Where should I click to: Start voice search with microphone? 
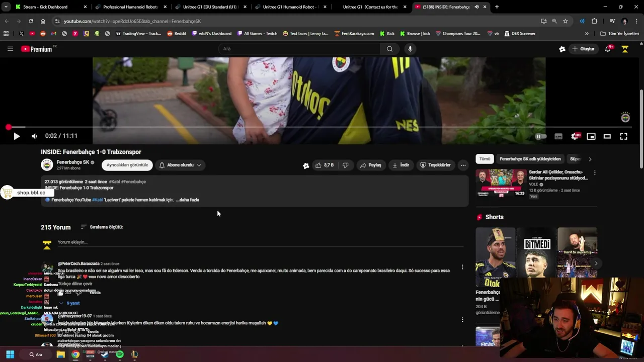410,49
